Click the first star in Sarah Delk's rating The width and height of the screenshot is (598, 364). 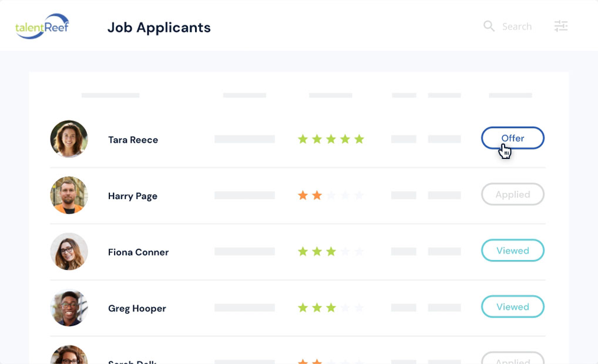click(302, 360)
